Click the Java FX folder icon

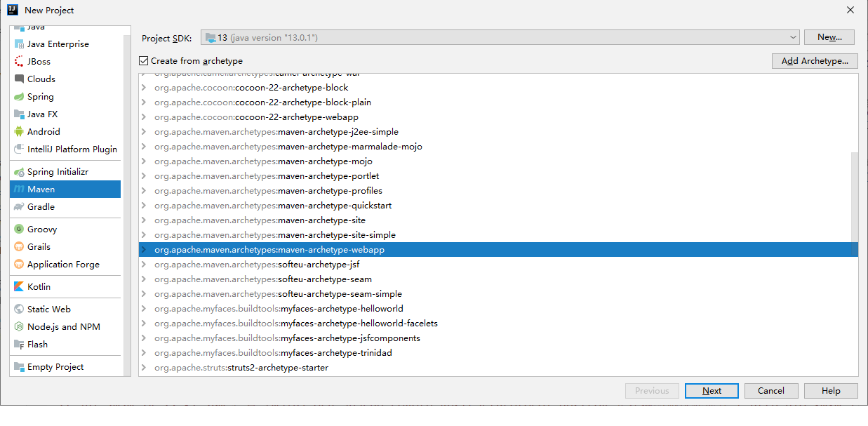[19, 114]
